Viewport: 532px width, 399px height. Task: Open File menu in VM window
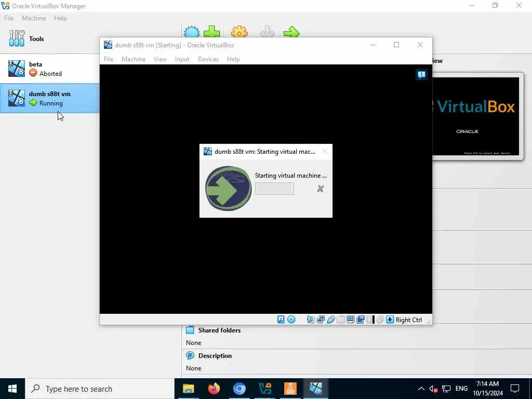point(109,59)
